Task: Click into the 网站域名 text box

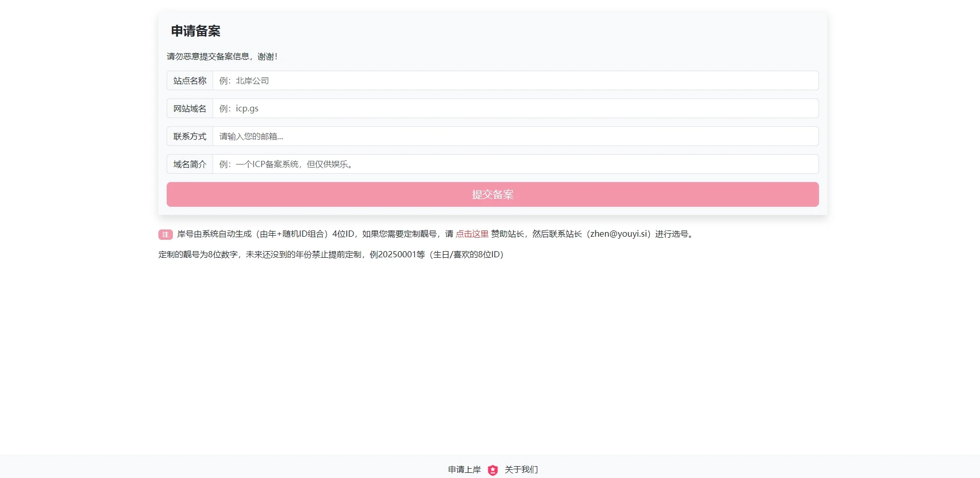Action: click(515, 109)
